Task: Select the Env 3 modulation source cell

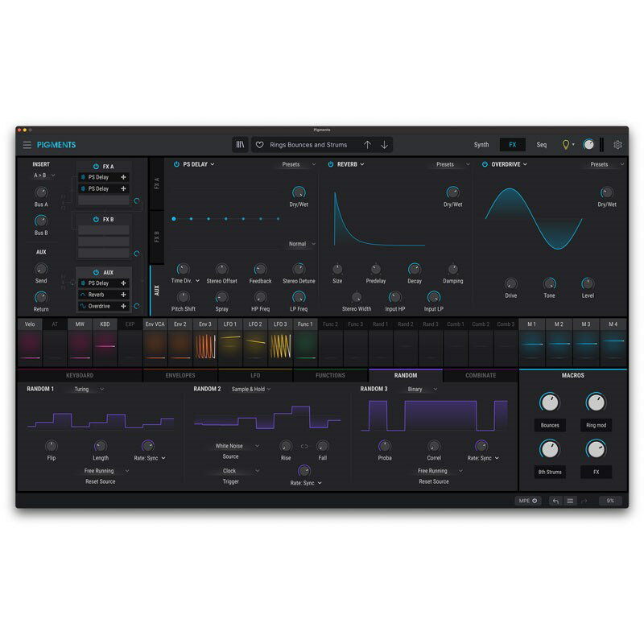Action: click(x=205, y=342)
